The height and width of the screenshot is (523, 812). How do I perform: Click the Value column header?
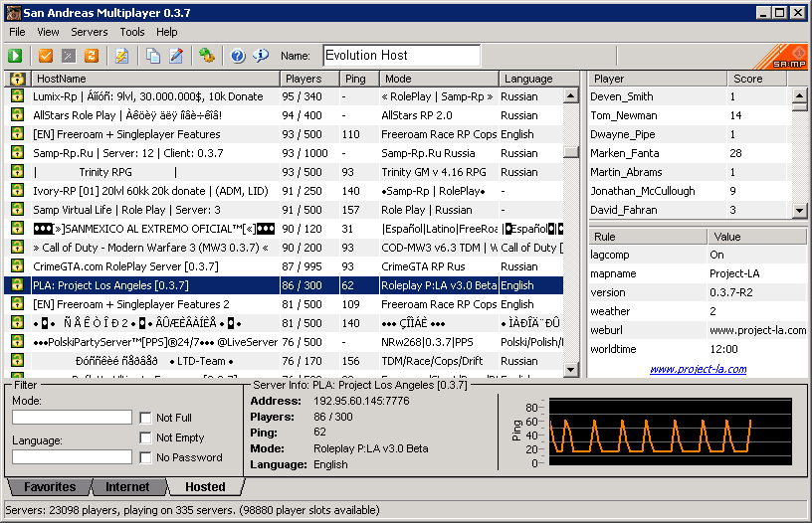click(757, 237)
